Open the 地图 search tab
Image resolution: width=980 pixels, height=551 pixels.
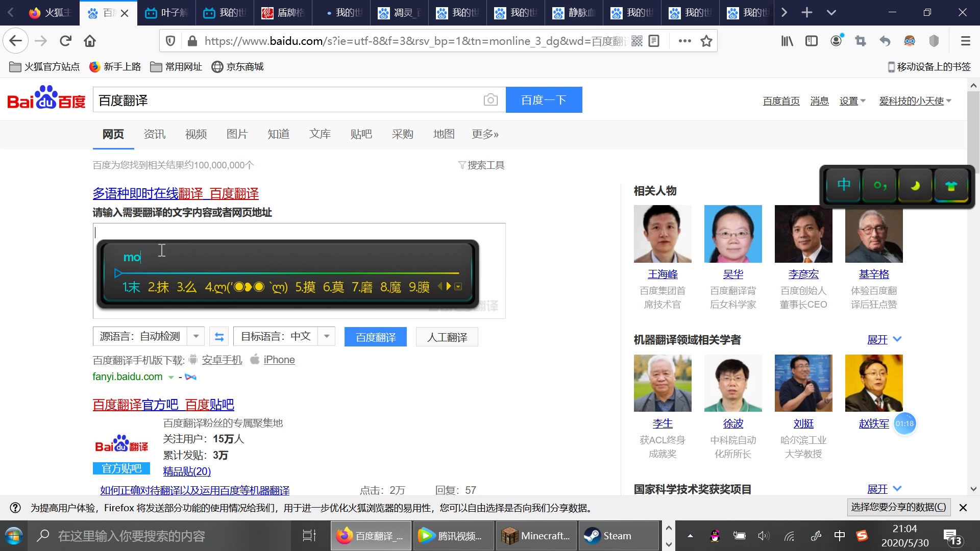444,134
